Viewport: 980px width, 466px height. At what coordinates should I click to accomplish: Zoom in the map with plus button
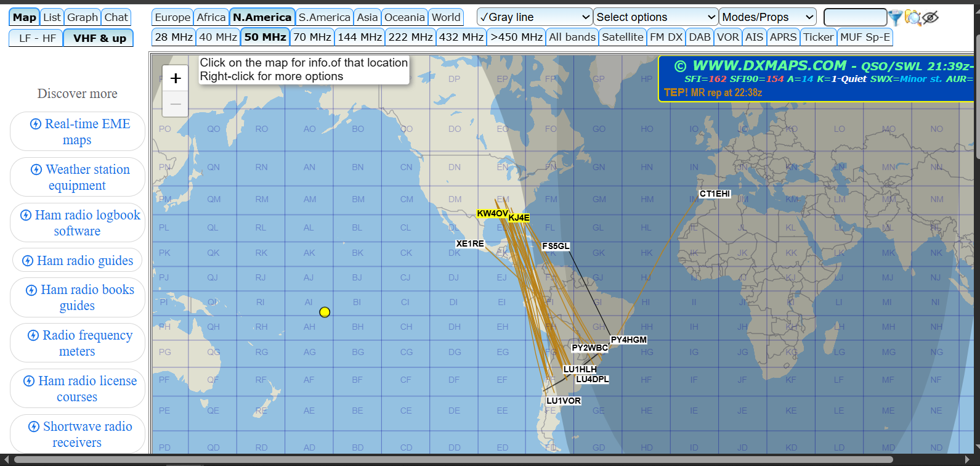176,78
